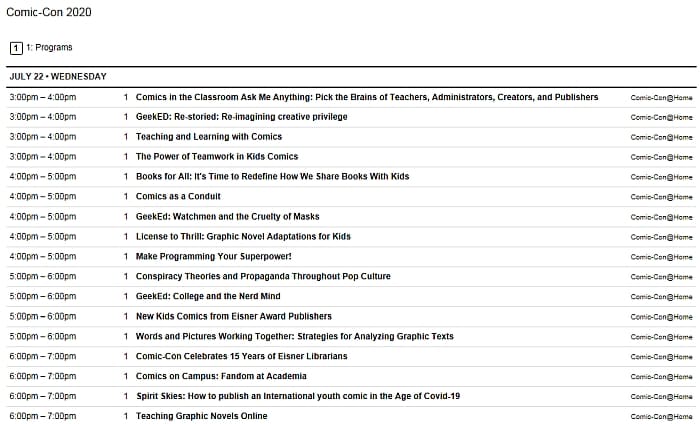Click the July 22 Wednesday date header
This screenshot has width=700, height=424.
coord(58,77)
